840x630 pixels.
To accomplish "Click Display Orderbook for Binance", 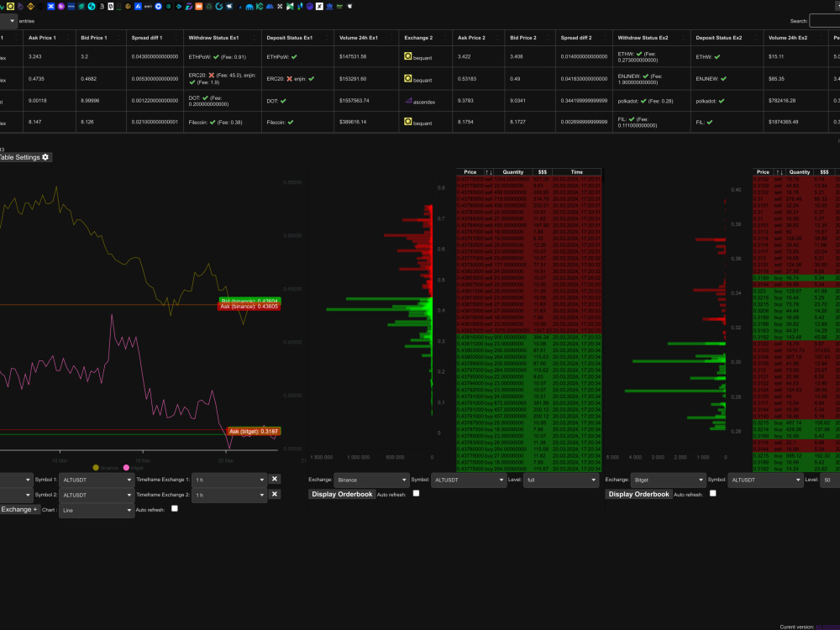I will [342, 494].
